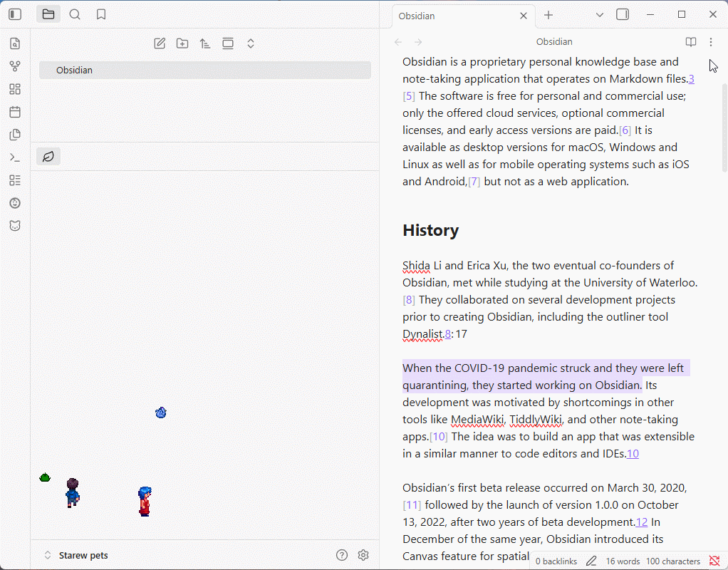Navigate forward with right arrow

pos(418,42)
